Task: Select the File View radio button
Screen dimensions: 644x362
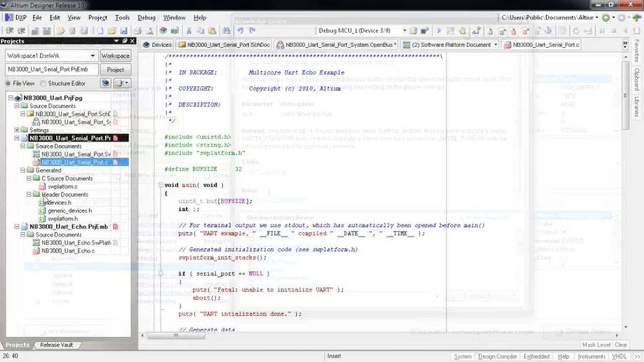Action: pos(9,84)
